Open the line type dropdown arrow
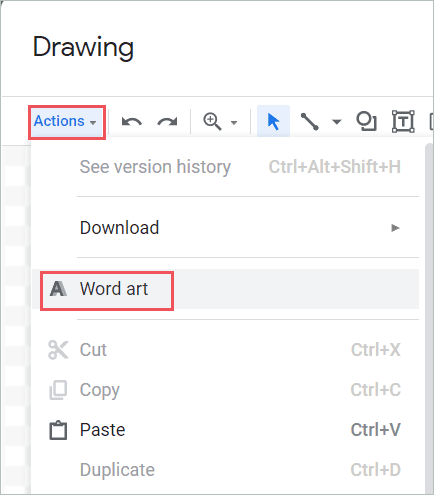This screenshot has width=434, height=495. pos(337,122)
